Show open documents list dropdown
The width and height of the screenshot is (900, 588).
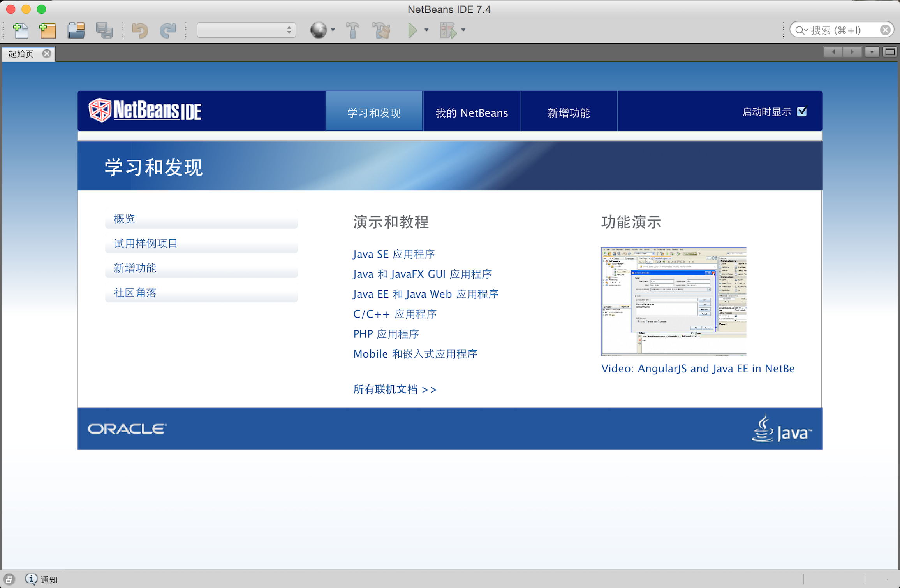(872, 52)
